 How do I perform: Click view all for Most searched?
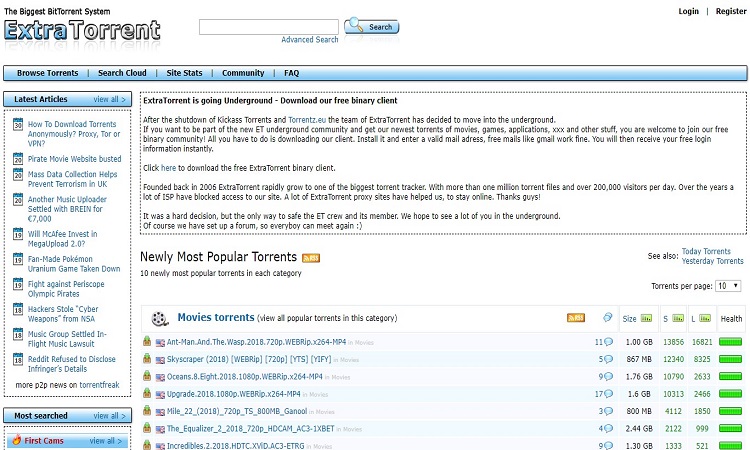110,416
